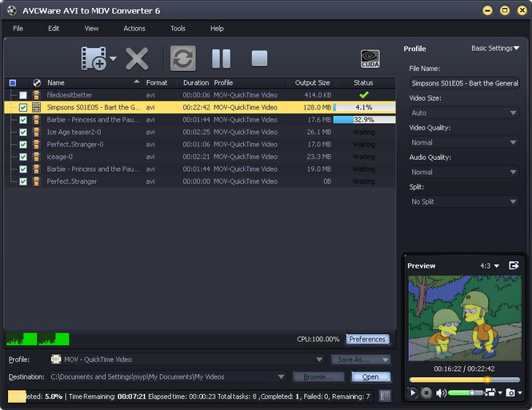The height and width of the screenshot is (410, 532).
Task: Uncheck Simpsons S01E05 row checkbox
Action: click(x=22, y=107)
